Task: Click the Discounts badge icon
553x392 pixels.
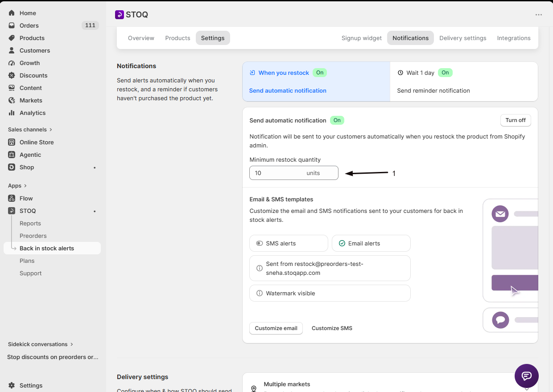Action: (x=12, y=75)
